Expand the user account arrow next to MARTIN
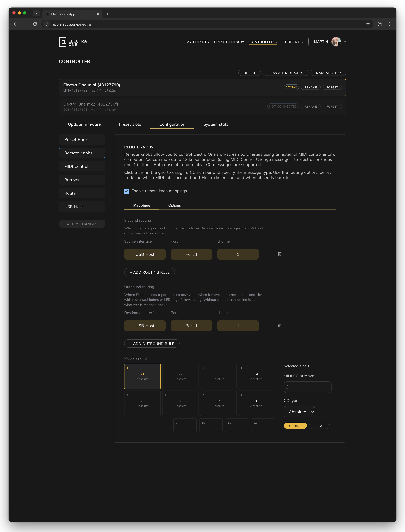Image resolution: width=405 pixels, height=532 pixels. (x=345, y=42)
